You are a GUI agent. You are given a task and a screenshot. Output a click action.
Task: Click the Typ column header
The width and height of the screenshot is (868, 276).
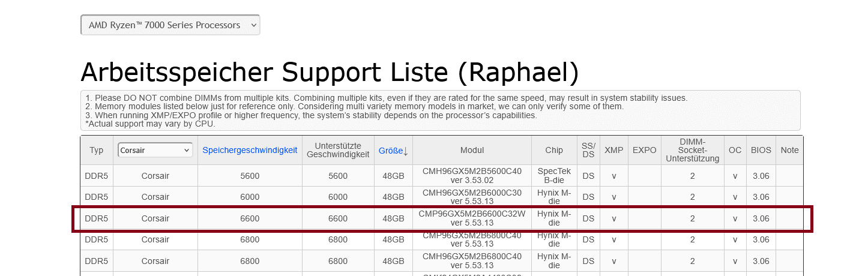(x=97, y=150)
